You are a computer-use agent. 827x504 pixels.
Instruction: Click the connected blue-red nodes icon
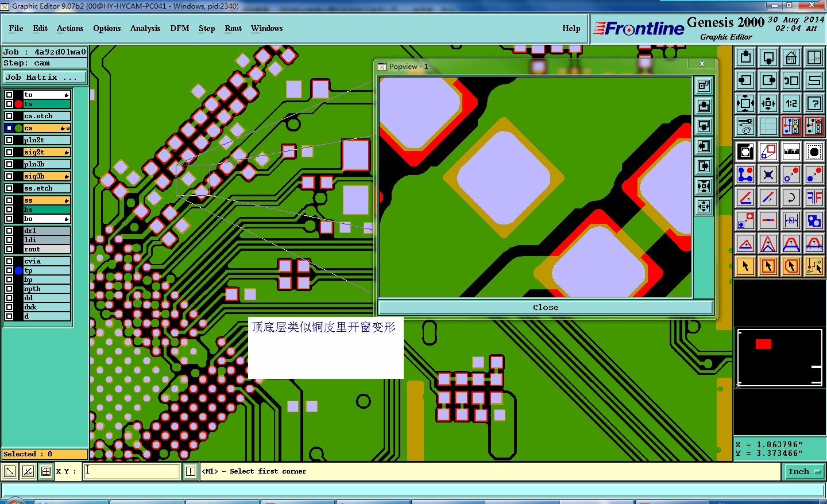[745, 175]
